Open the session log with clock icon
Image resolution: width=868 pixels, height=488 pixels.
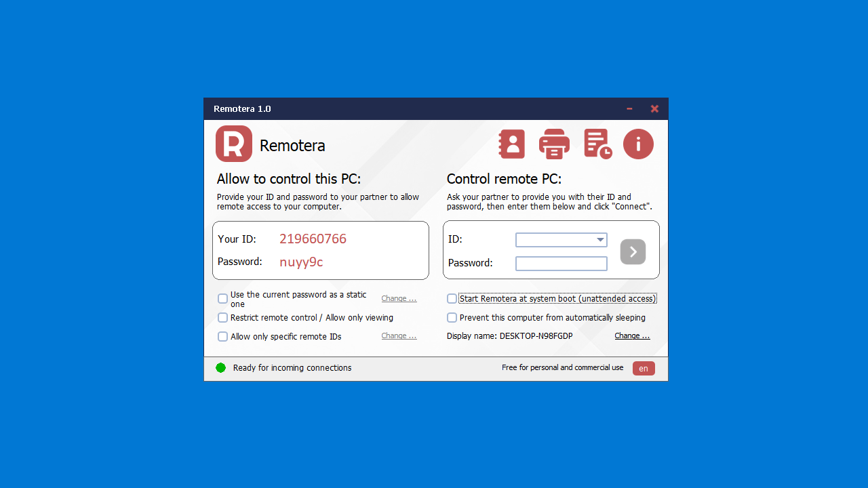pos(597,144)
